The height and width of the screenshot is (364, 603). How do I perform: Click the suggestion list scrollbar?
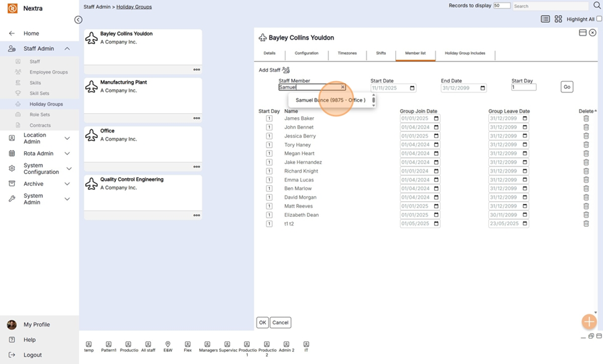[x=373, y=100]
